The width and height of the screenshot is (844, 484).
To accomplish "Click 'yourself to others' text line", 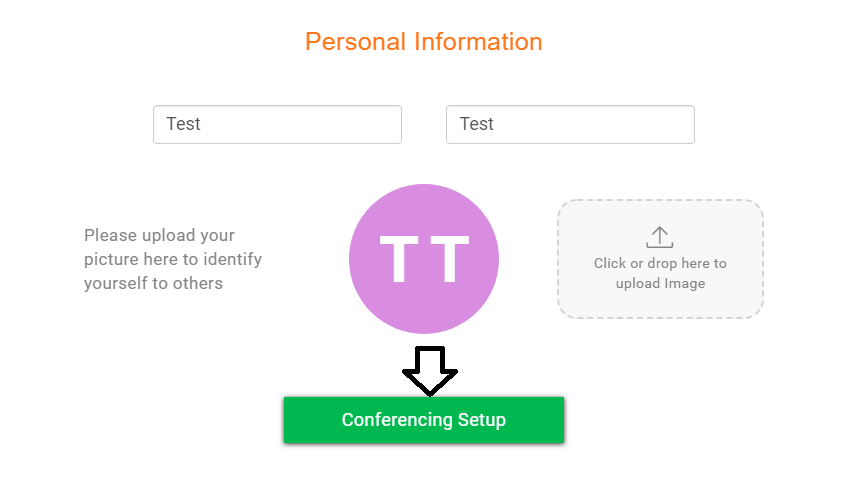I will (153, 284).
